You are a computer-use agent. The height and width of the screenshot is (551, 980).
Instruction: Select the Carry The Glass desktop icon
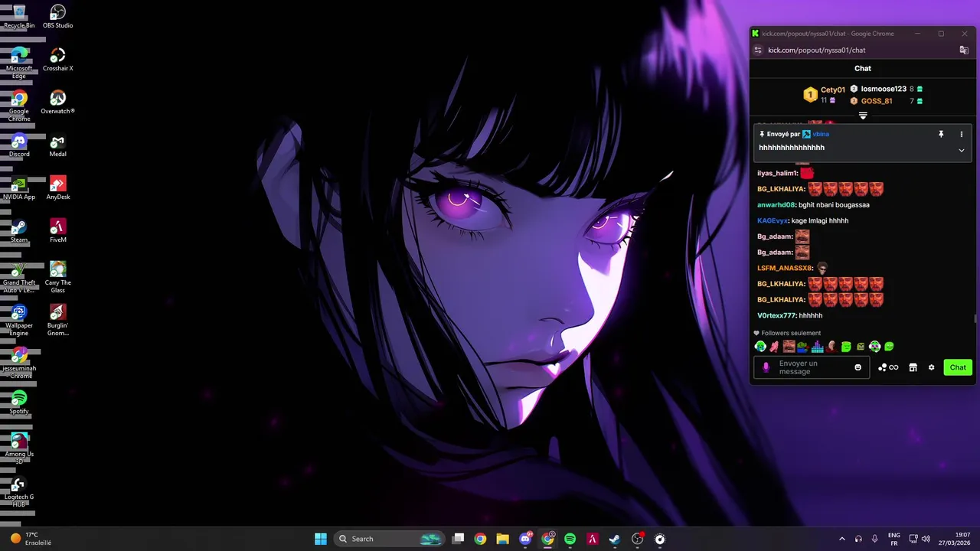coord(57,277)
